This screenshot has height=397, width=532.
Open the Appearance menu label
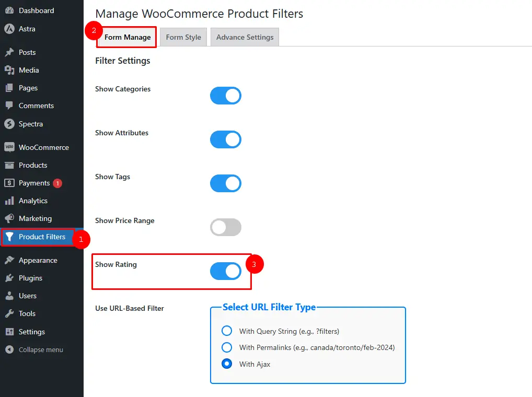[38, 260]
